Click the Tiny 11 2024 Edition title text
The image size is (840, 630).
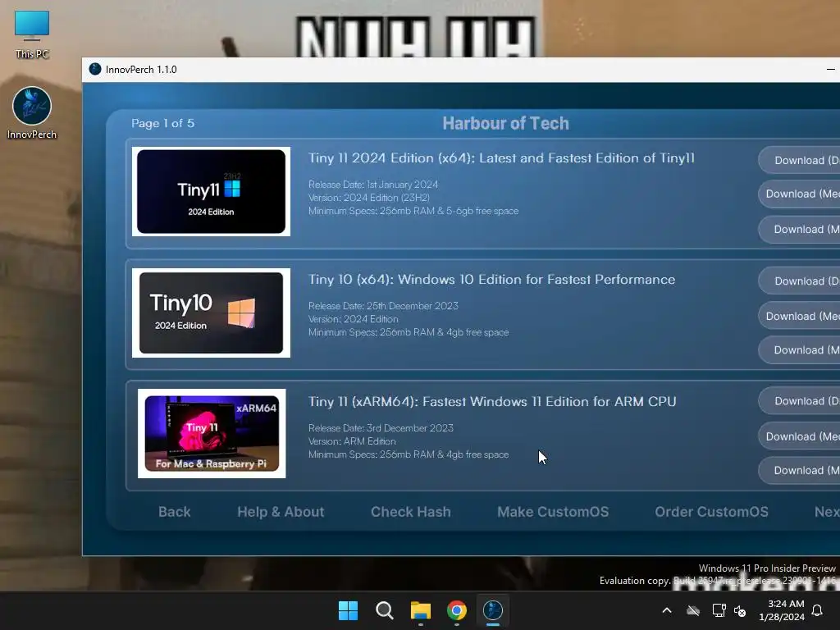[501, 158]
